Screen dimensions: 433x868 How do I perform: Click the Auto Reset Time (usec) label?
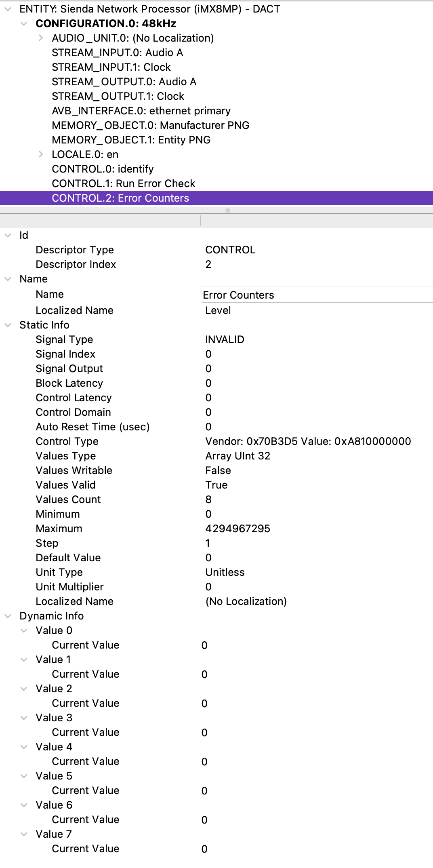pos(92,427)
